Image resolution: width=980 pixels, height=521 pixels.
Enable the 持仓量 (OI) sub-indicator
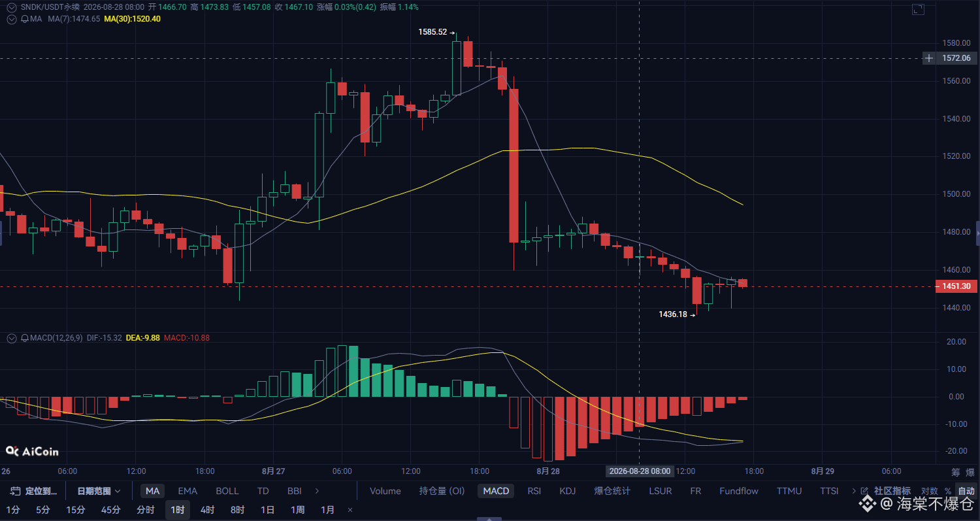442,491
